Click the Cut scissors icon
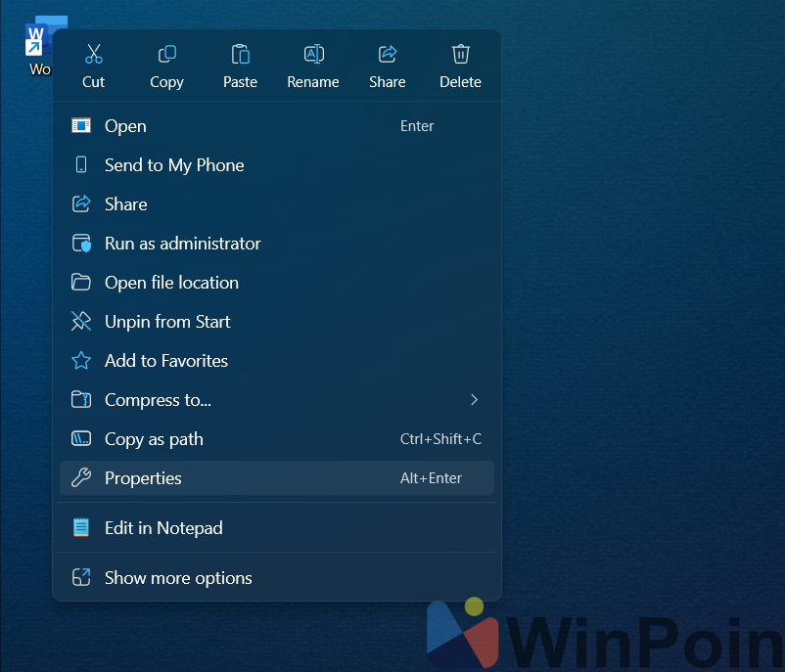 [94, 54]
